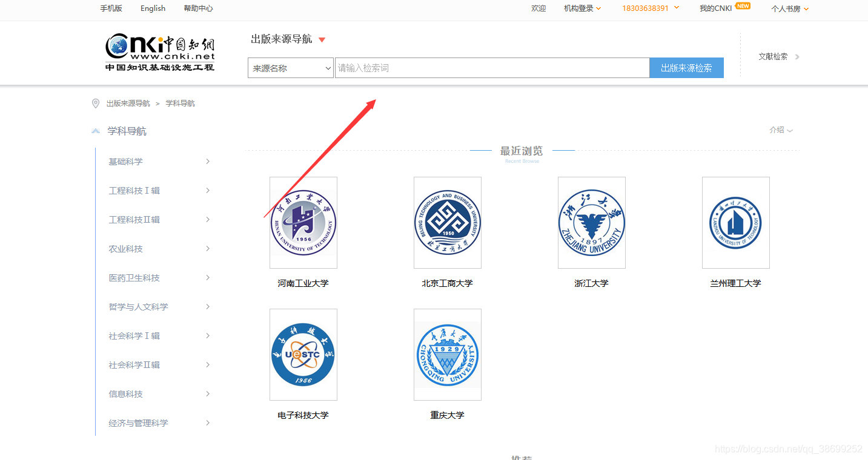The width and height of the screenshot is (868, 460).
Task: Click the 出版来源导航 breadcrumb link
Action: 128,103
